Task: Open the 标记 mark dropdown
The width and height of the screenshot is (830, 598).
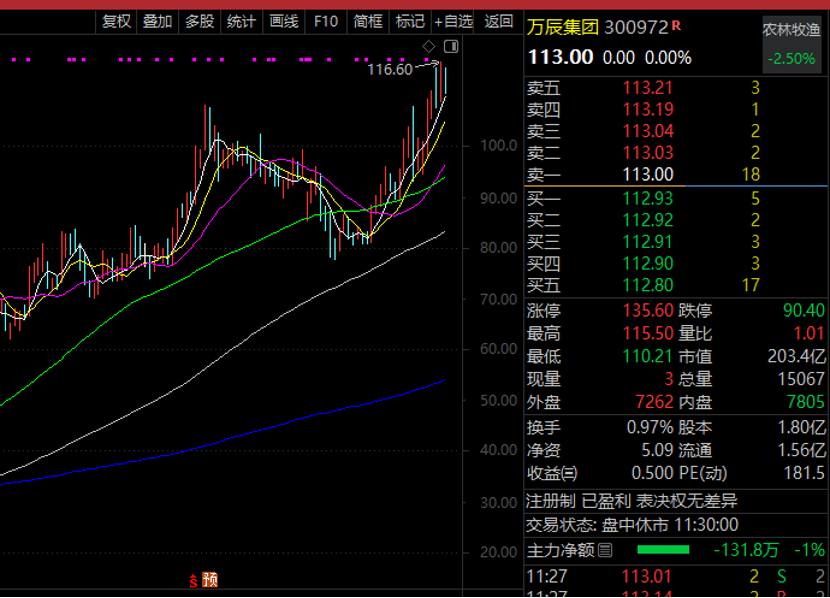Action: [x=410, y=21]
